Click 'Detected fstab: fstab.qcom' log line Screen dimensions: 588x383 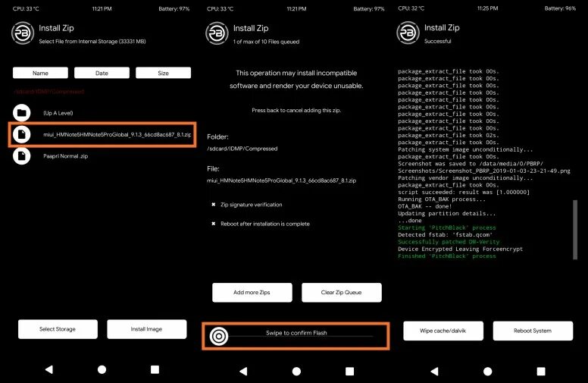(x=445, y=234)
